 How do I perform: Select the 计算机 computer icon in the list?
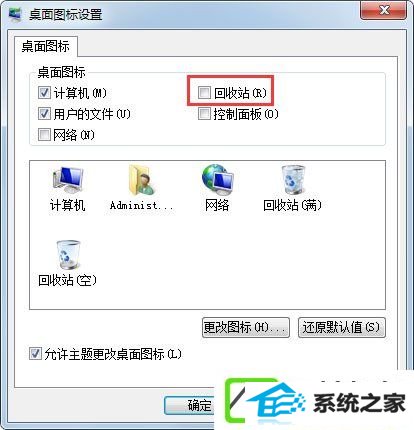pos(68,180)
